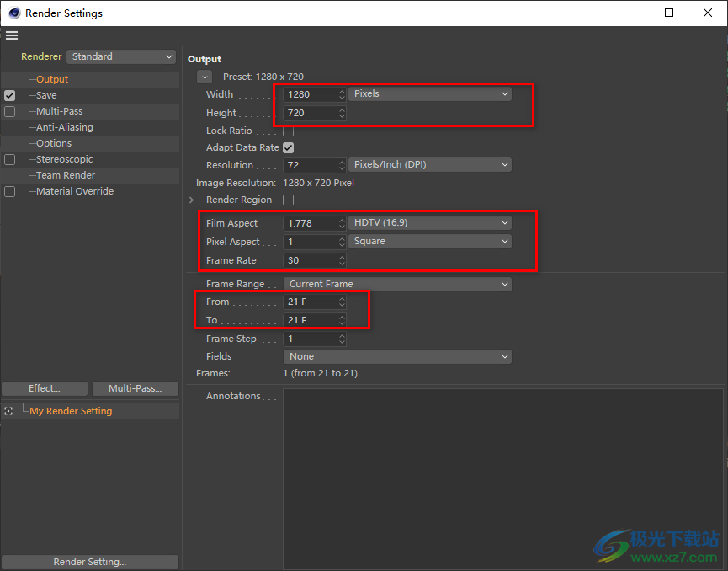Click the From field spinner arrows

[343, 302]
